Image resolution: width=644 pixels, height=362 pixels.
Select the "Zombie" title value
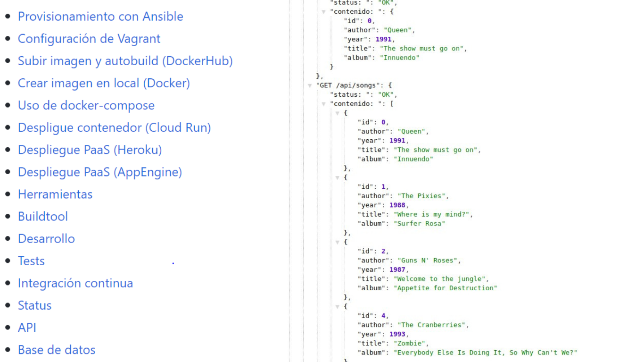(410, 344)
